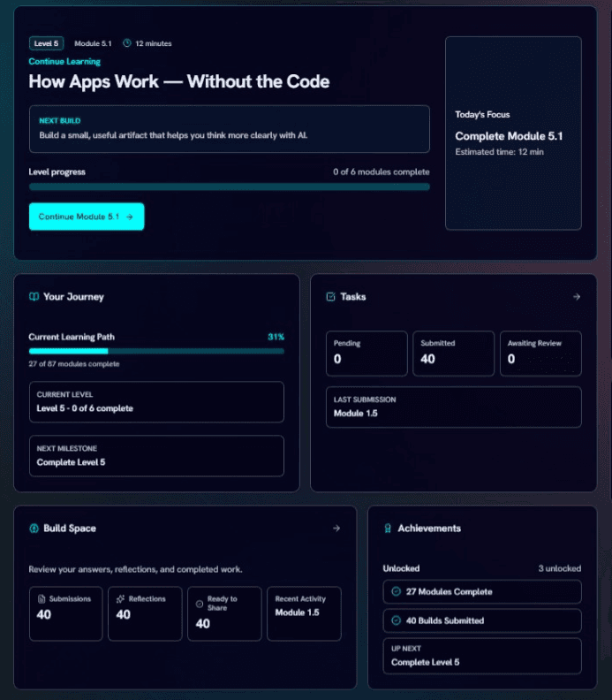Click the Continue Module 5.1 button

pyautogui.click(x=87, y=217)
